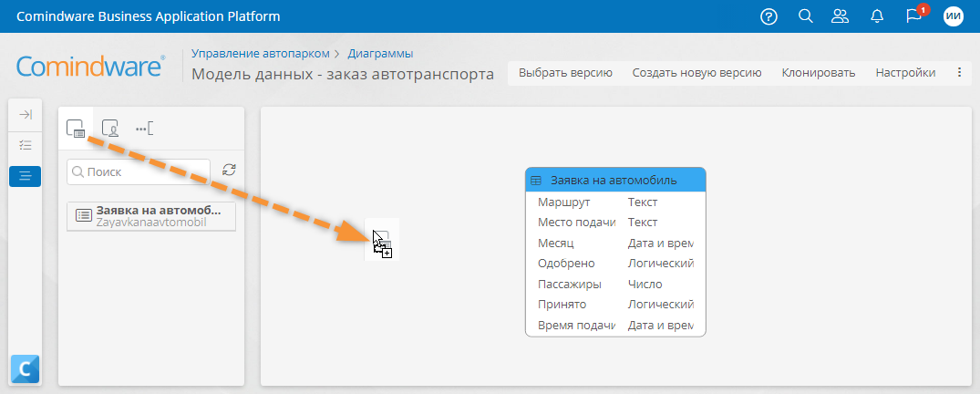Open the user avatar ИИ
Viewport: 980px width, 394px height.
954,17
